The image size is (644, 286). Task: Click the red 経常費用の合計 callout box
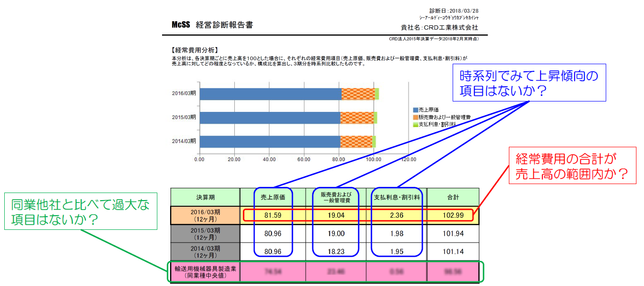tap(572, 165)
